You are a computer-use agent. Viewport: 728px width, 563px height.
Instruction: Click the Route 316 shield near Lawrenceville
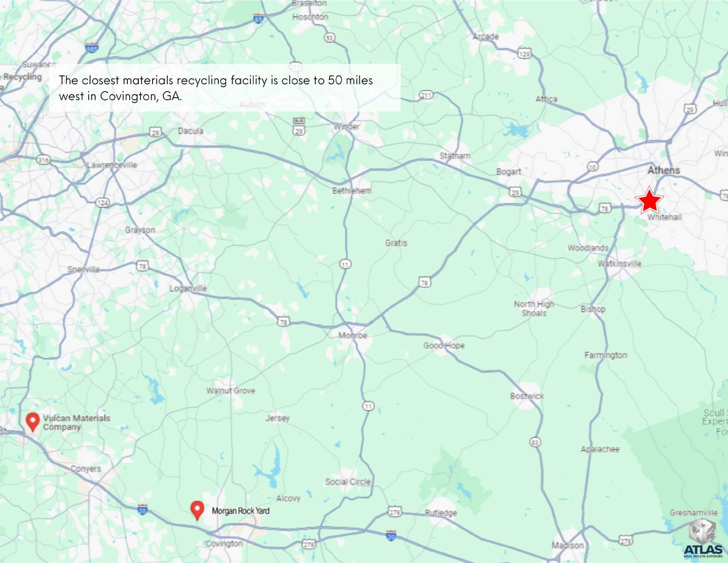pyautogui.click(x=43, y=160)
